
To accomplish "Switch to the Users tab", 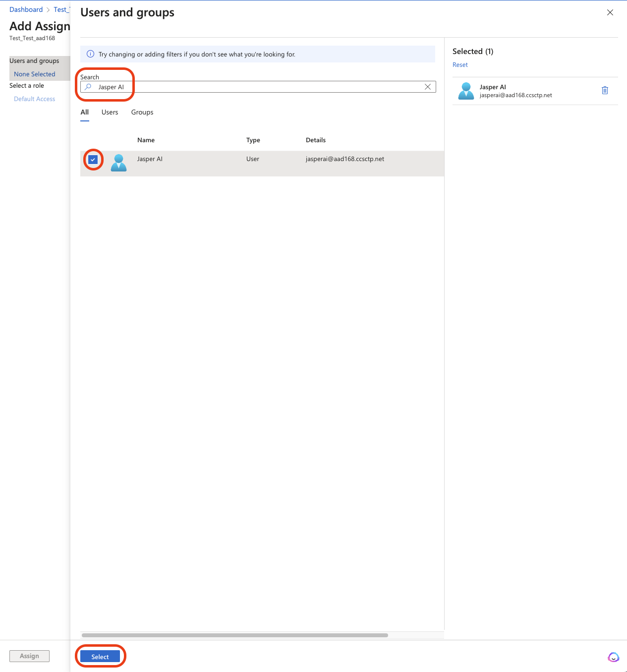I will coord(110,112).
